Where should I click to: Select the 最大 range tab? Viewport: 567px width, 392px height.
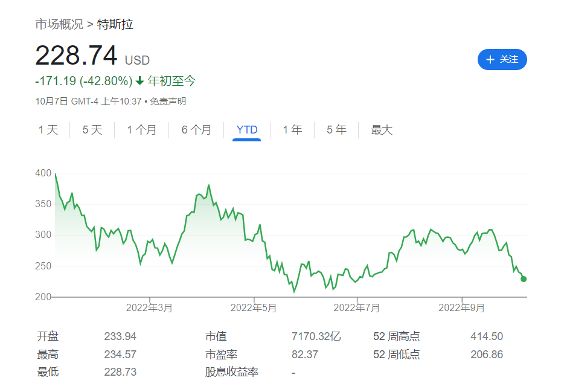pos(382,130)
